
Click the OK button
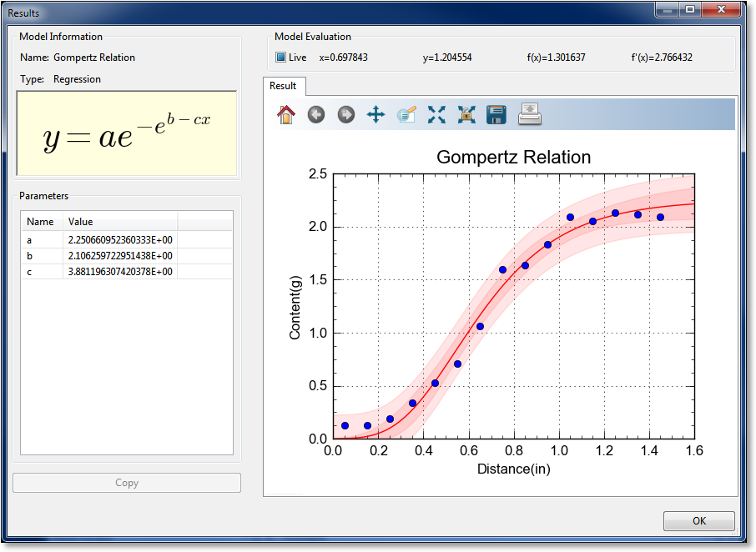pyautogui.click(x=699, y=520)
